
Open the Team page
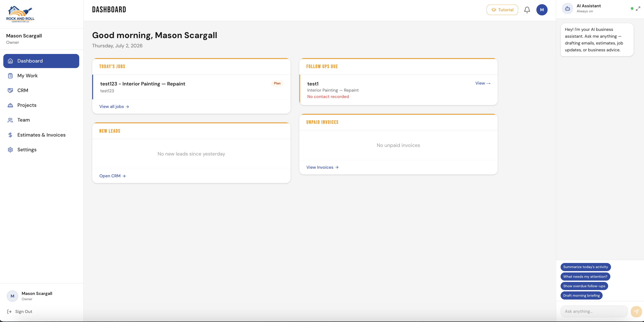click(x=41, y=120)
